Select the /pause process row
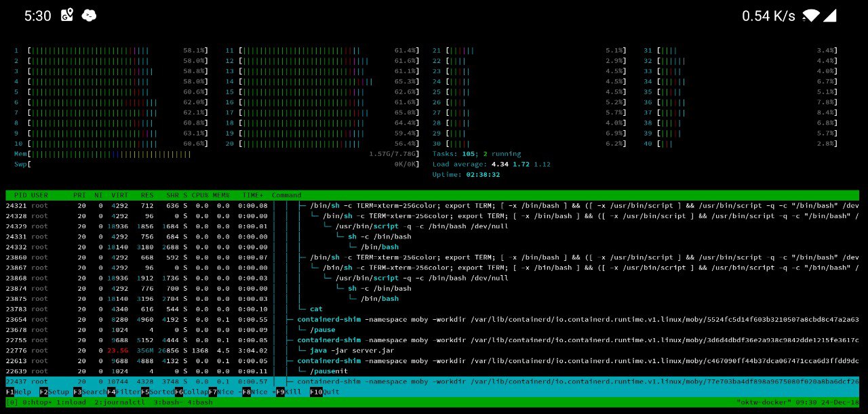Screen dimensions: 868x414 [x=432, y=329]
